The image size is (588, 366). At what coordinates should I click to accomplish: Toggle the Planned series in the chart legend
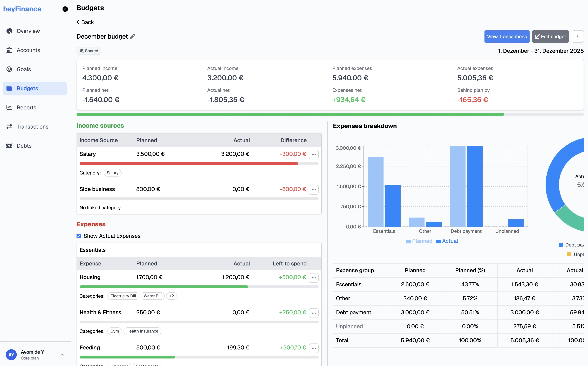point(419,241)
